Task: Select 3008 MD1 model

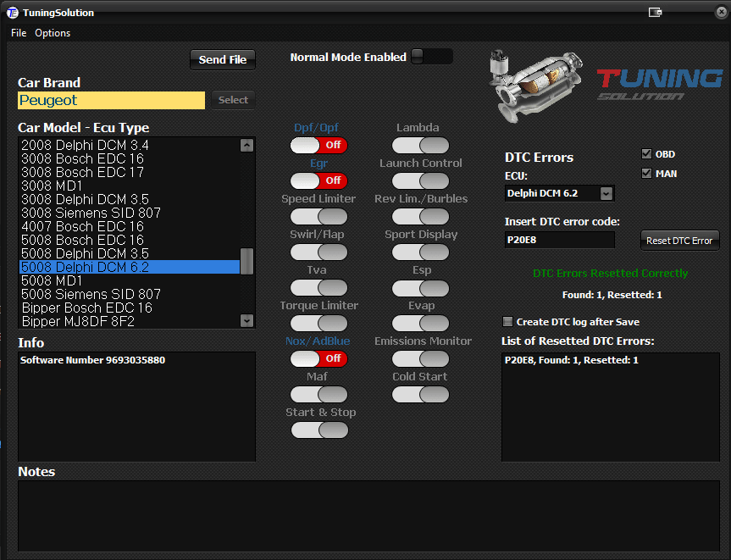Action: pyautogui.click(x=130, y=186)
